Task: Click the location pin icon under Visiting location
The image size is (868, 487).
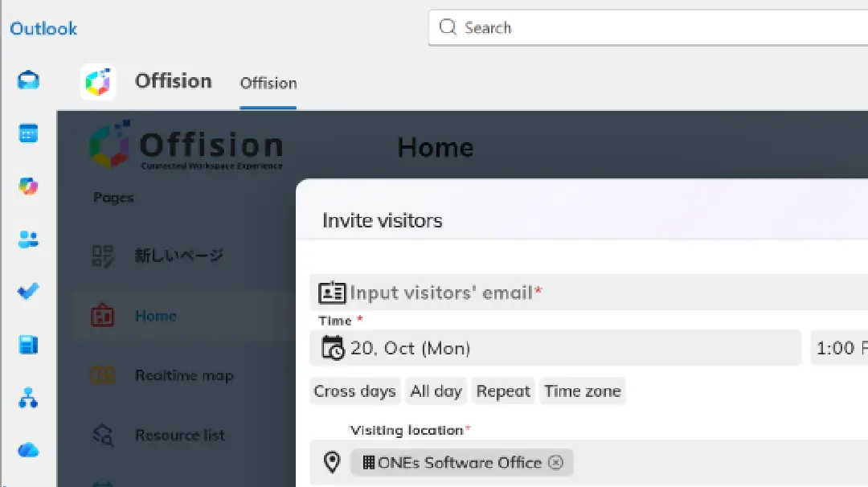Action: click(x=332, y=462)
